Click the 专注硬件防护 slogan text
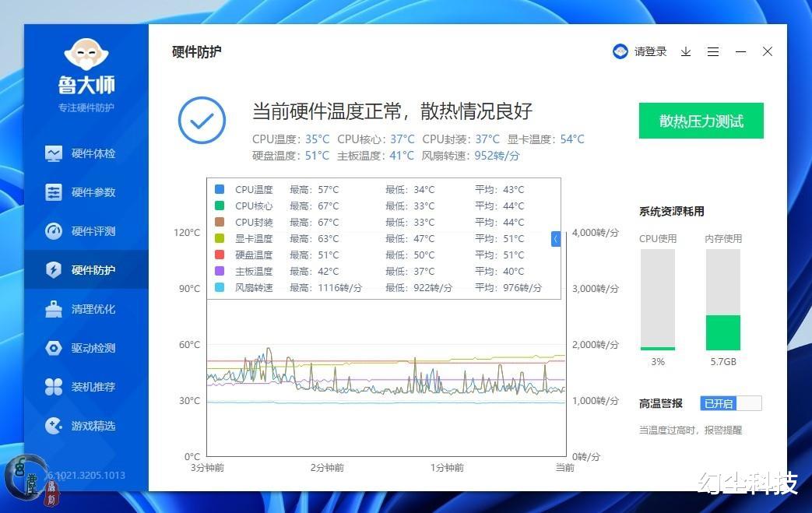The width and height of the screenshot is (812, 513). coord(86,107)
